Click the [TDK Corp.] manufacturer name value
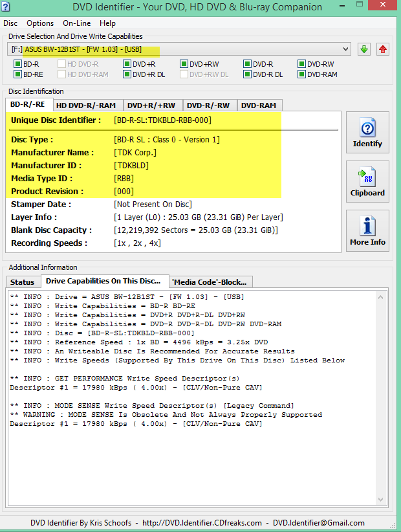 click(x=135, y=153)
